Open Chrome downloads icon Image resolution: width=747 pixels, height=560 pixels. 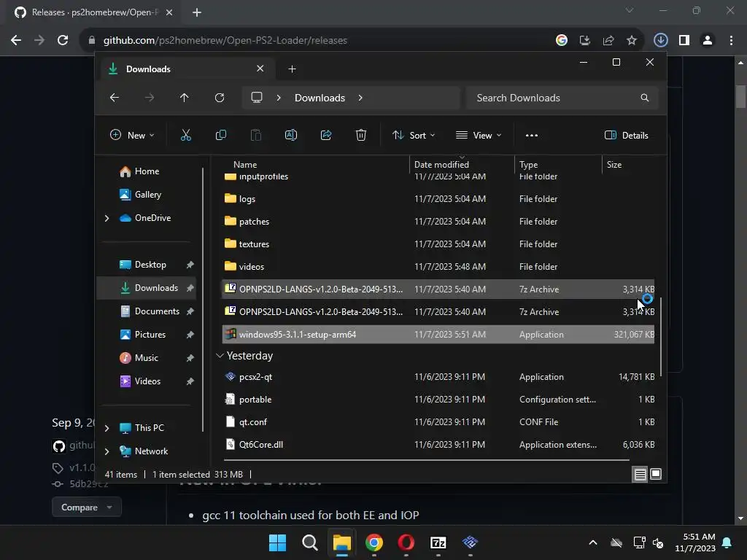(661, 41)
